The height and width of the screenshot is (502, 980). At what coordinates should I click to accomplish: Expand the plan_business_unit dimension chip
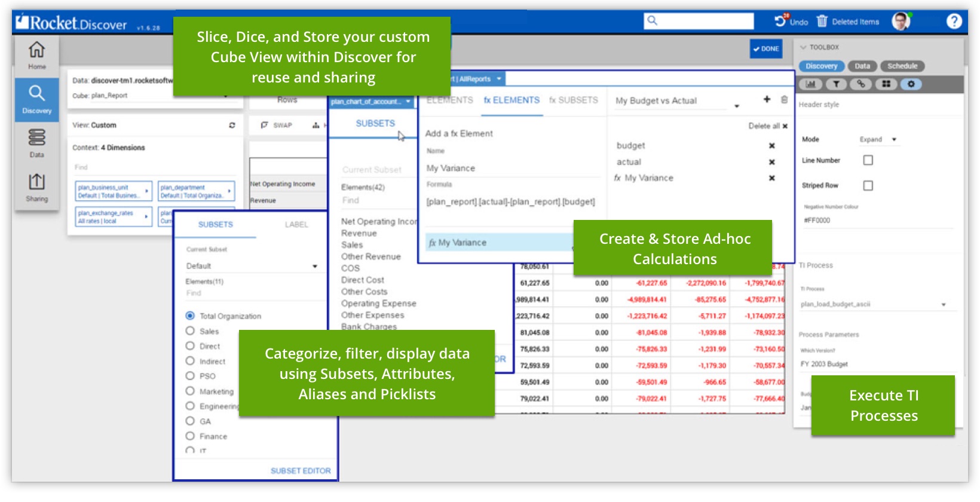tap(114, 191)
